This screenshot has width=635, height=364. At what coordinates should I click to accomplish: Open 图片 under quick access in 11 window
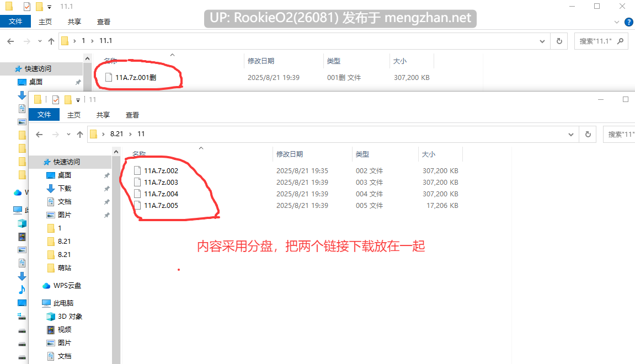[65, 215]
